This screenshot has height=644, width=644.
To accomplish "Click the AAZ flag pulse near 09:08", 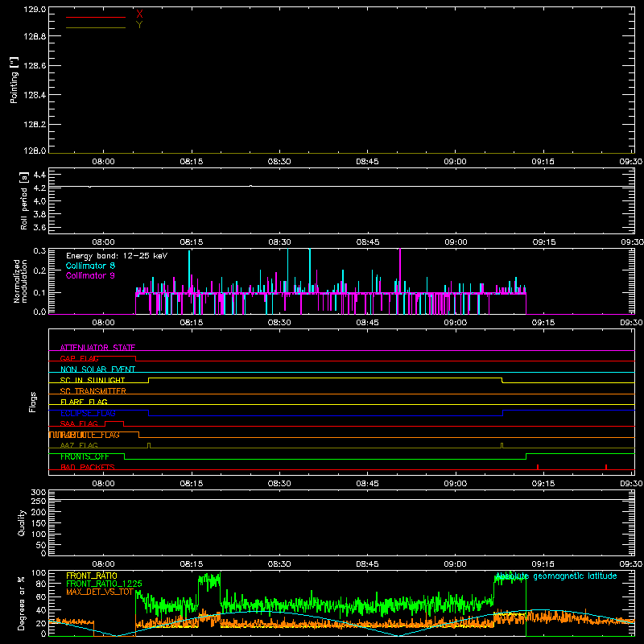I will tap(502, 445).
